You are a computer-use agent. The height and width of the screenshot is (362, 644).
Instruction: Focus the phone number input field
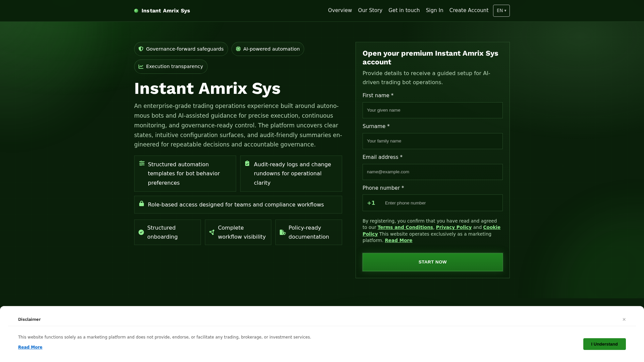(x=441, y=203)
